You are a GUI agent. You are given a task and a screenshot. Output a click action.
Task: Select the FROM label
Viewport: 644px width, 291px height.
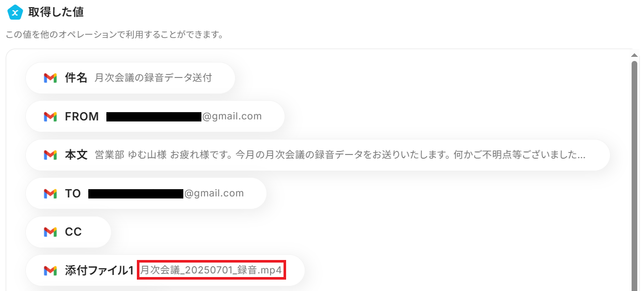click(82, 117)
